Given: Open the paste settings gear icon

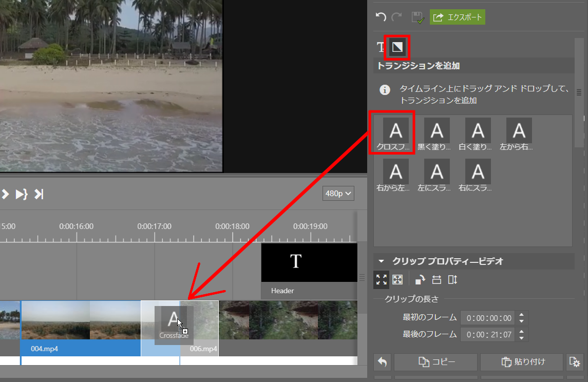Looking at the screenshot, I should pos(575,362).
